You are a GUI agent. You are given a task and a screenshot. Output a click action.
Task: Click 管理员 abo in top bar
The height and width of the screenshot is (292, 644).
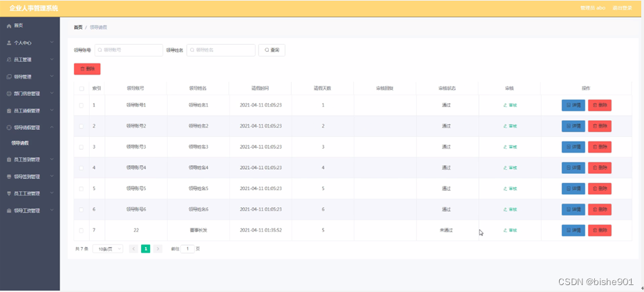(x=593, y=8)
